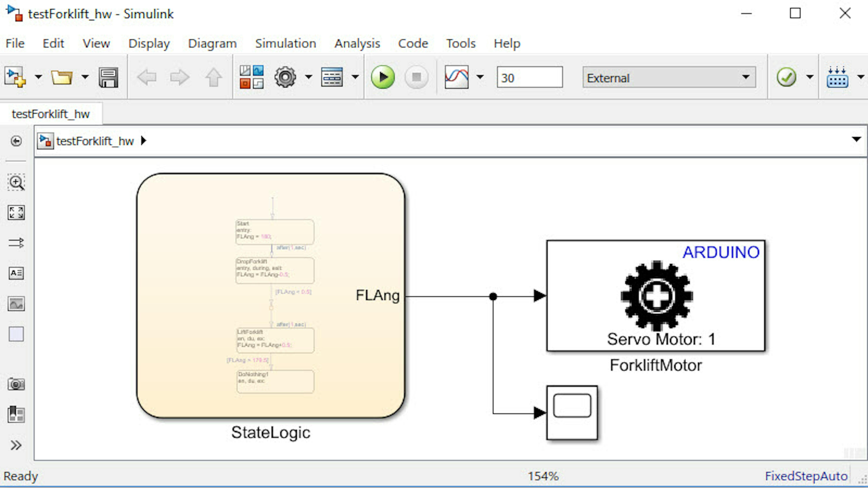Click the Ready status text
Viewport: 868px width, 488px height.
21,476
